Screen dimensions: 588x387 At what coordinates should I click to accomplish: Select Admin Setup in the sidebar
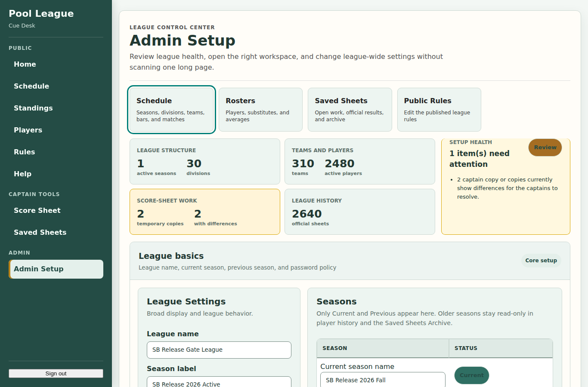click(x=56, y=269)
